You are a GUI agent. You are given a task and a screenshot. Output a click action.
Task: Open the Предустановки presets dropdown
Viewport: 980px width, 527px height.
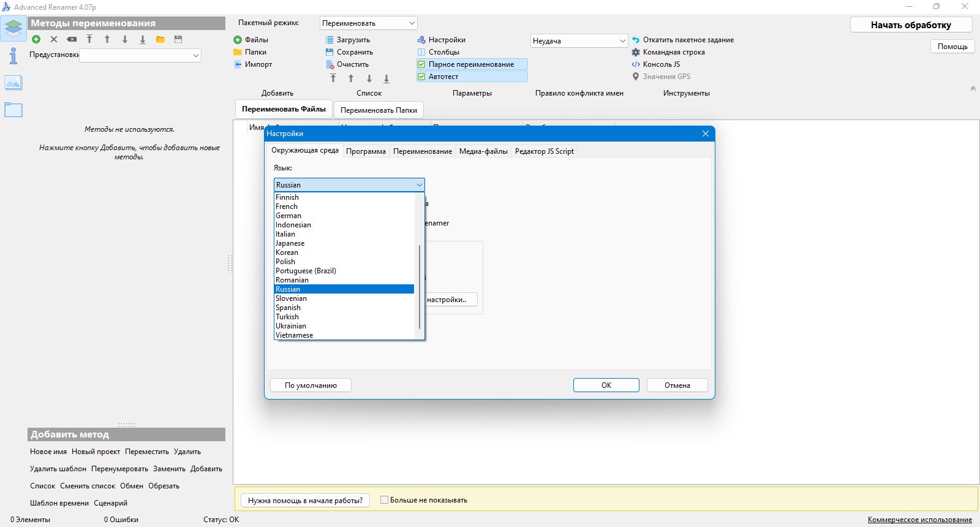(x=140, y=55)
